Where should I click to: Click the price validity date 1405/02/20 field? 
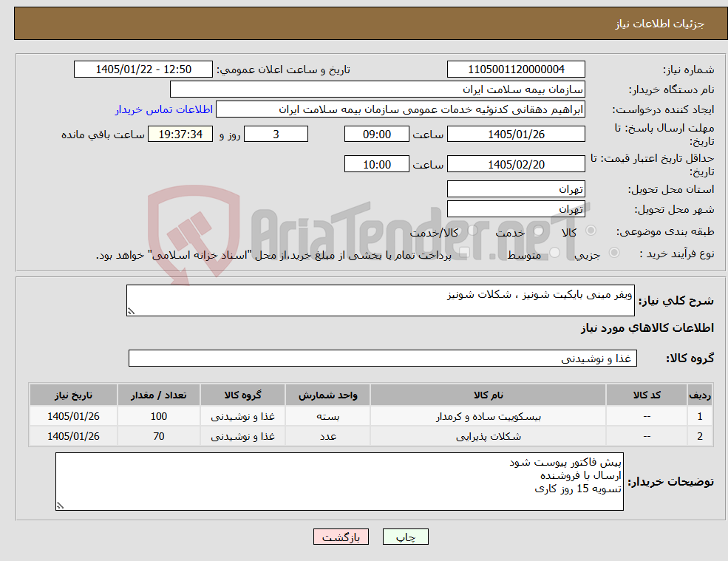[516, 164]
